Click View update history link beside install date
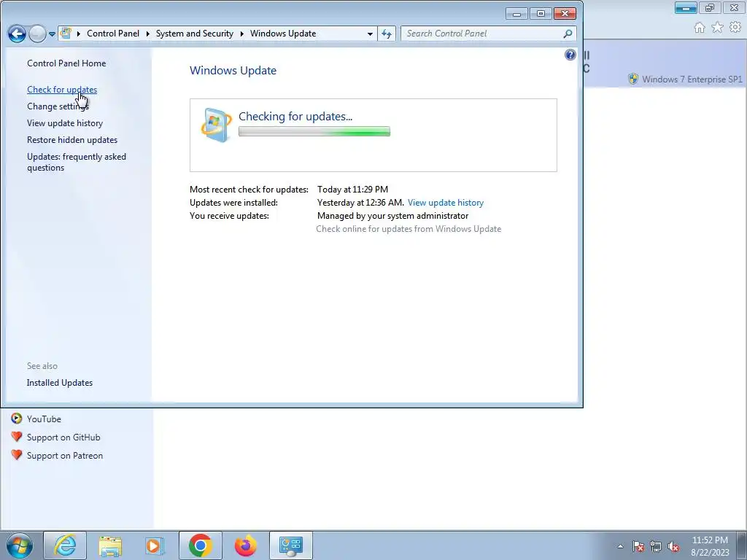Screen dimensions: 747x560 click(446, 203)
